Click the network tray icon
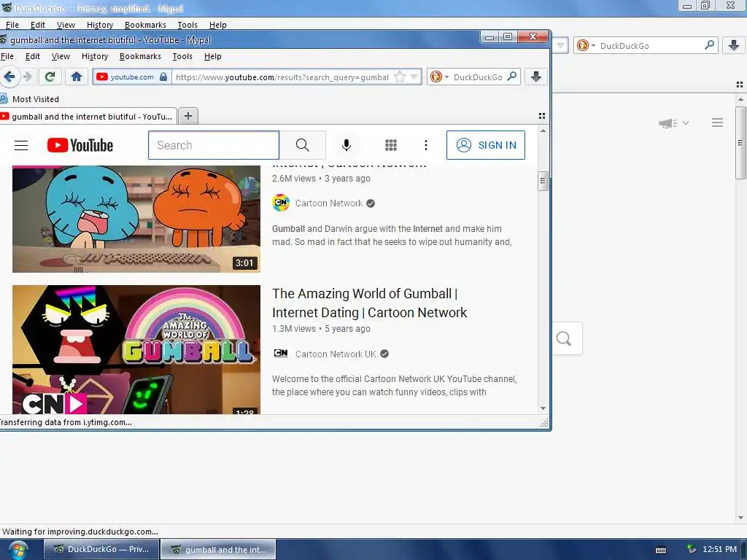 point(692,549)
